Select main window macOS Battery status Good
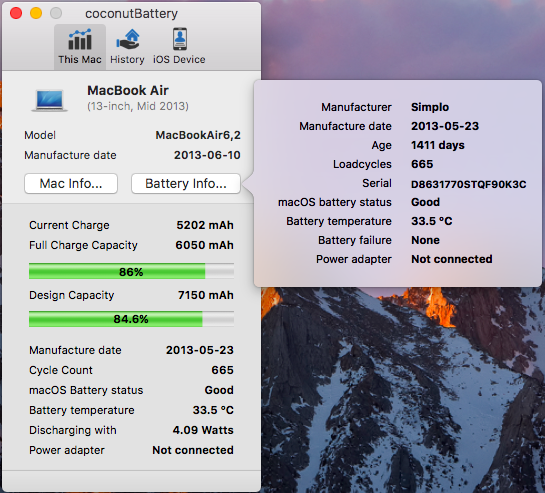Screen dimensions: 545x493 (219, 390)
